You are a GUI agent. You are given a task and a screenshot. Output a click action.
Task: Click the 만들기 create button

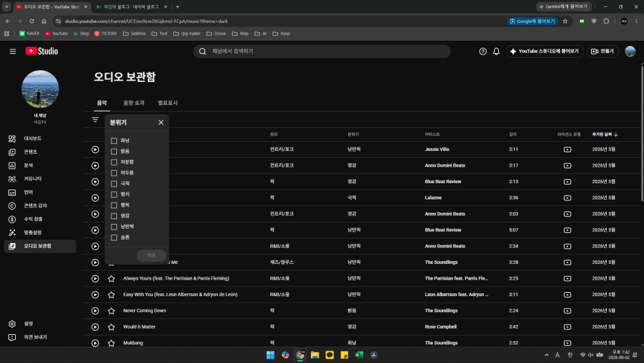(x=603, y=52)
